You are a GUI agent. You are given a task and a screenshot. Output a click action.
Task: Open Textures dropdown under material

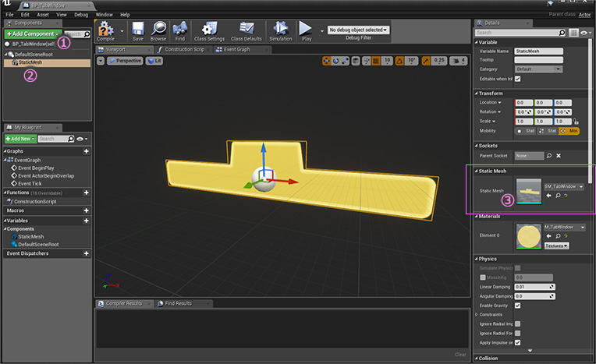click(557, 246)
